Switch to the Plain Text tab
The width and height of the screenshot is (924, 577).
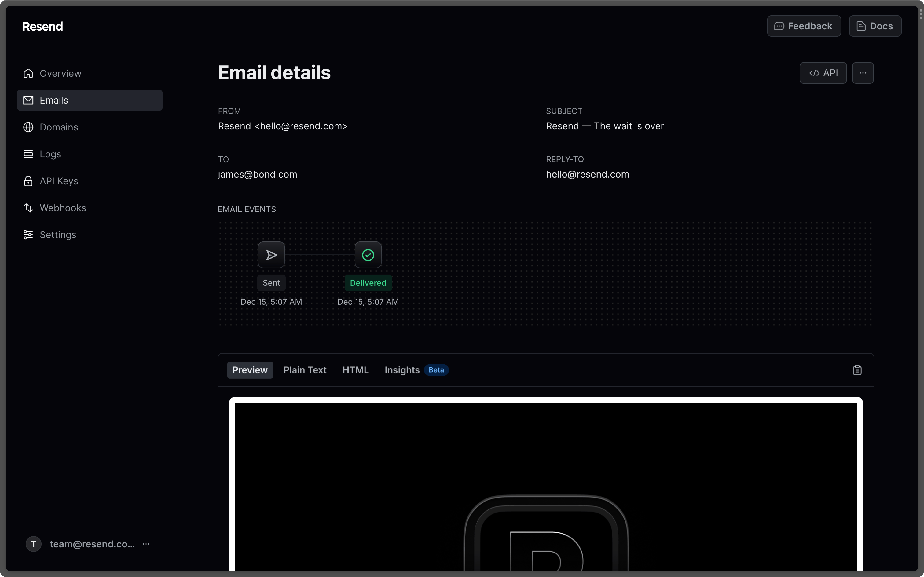coord(305,370)
